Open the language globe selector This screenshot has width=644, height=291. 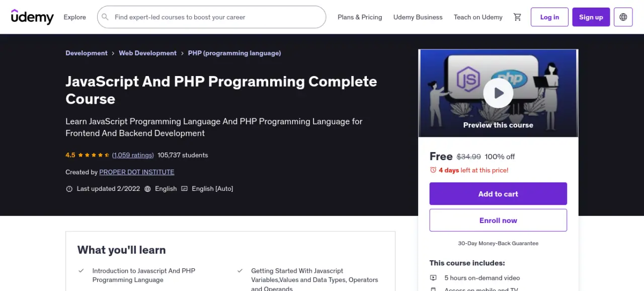pos(623,17)
